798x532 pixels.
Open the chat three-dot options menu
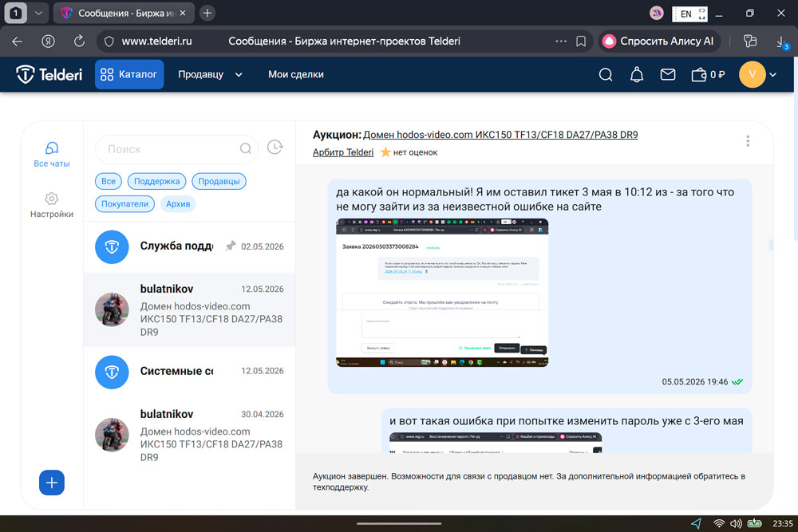748,141
